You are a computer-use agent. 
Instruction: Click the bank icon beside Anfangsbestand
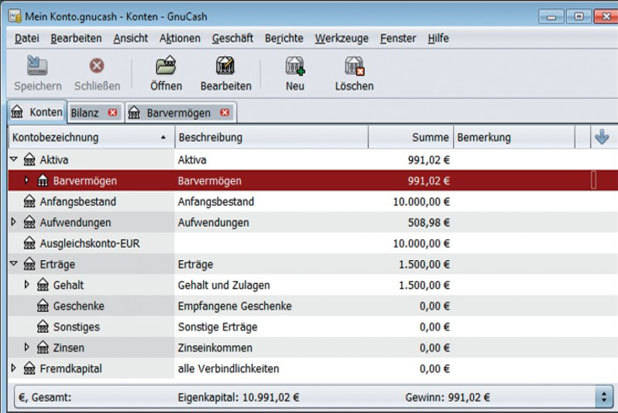30,201
